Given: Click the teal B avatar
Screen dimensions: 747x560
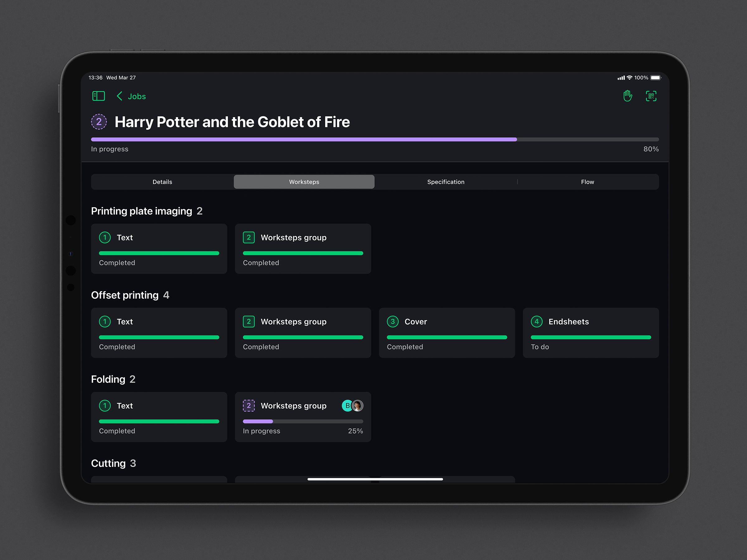Looking at the screenshot, I should pyautogui.click(x=347, y=406).
